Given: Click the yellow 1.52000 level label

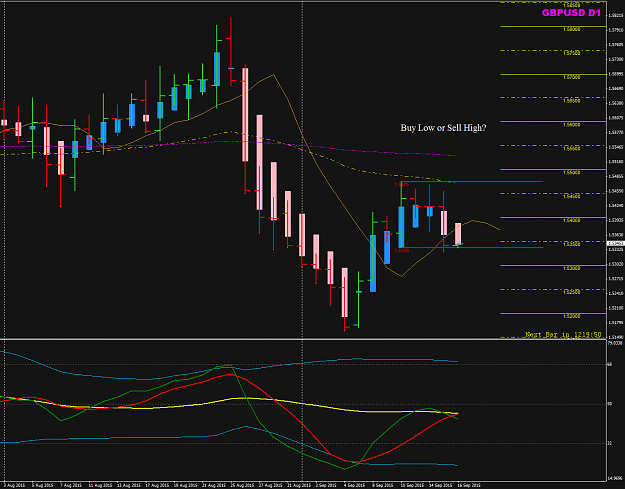Looking at the screenshot, I should 572,316.
